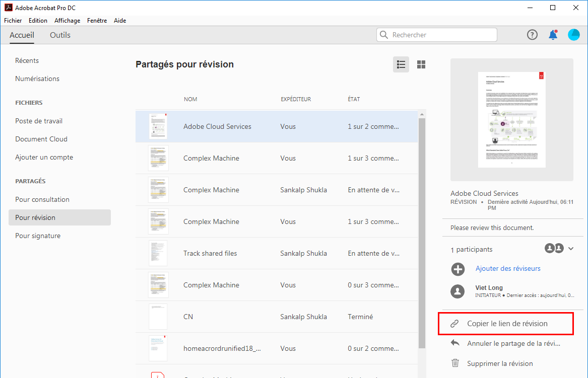The image size is (588, 378).
Task: Click the Adobe Acrobat logo in title bar
Action: click(8, 8)
